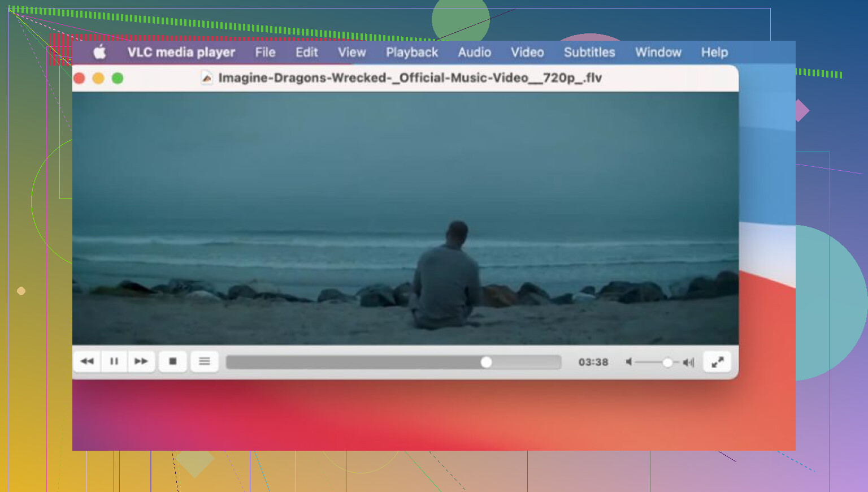The image size is (868, 492).
Task: Zoom the VLC window with green button
Action: click(x=118, y=78)
